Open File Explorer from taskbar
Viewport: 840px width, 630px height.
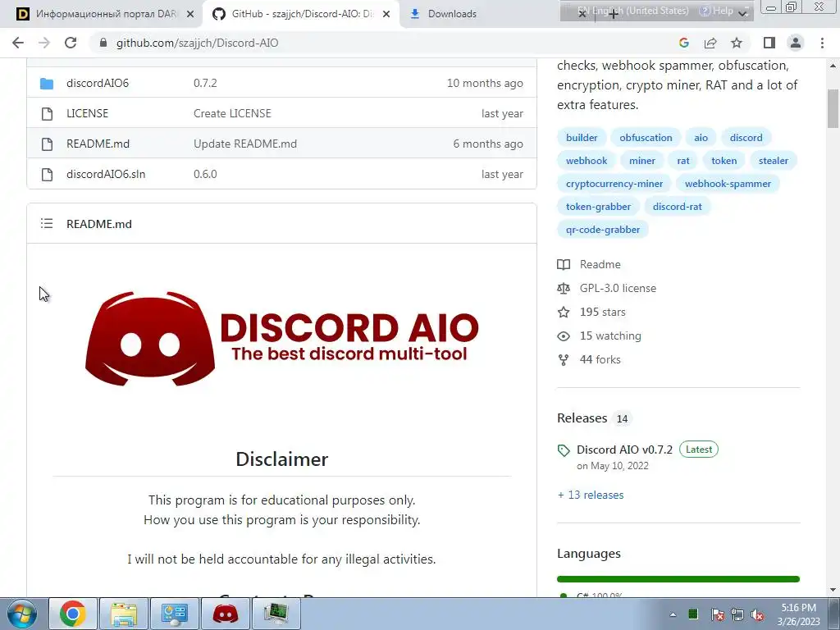click(124, 614)
